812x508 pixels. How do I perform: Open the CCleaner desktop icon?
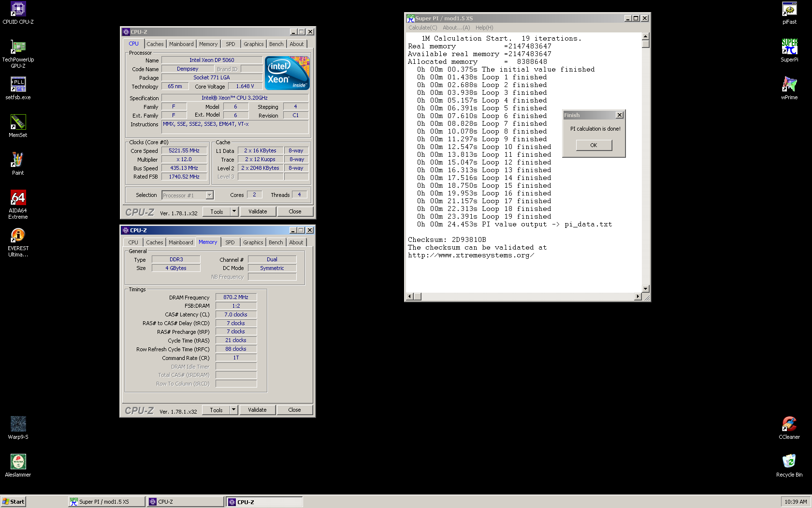(x=789, y=428)
